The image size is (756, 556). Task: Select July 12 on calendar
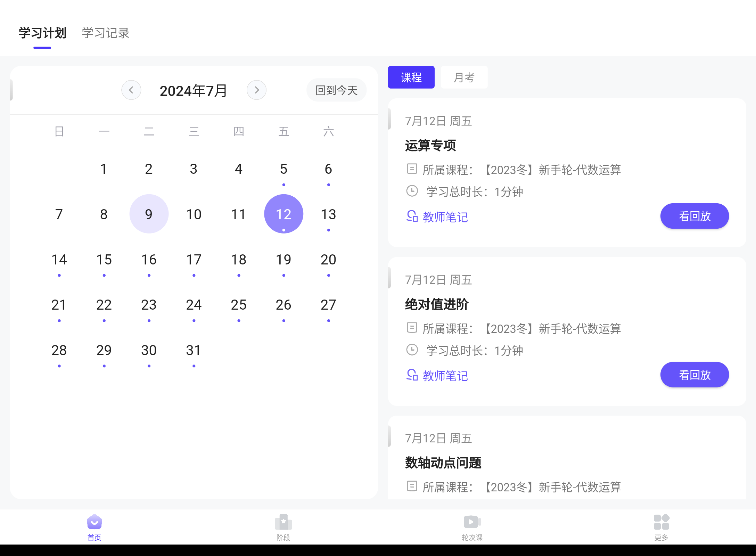(283, 214)
